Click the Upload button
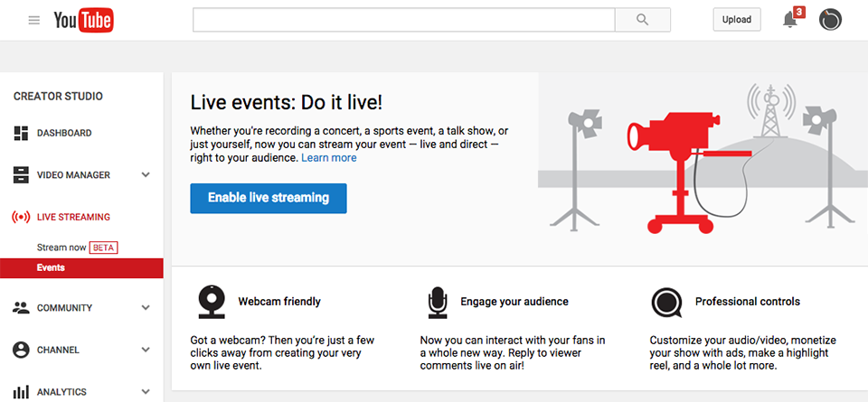 coord(737,20)
